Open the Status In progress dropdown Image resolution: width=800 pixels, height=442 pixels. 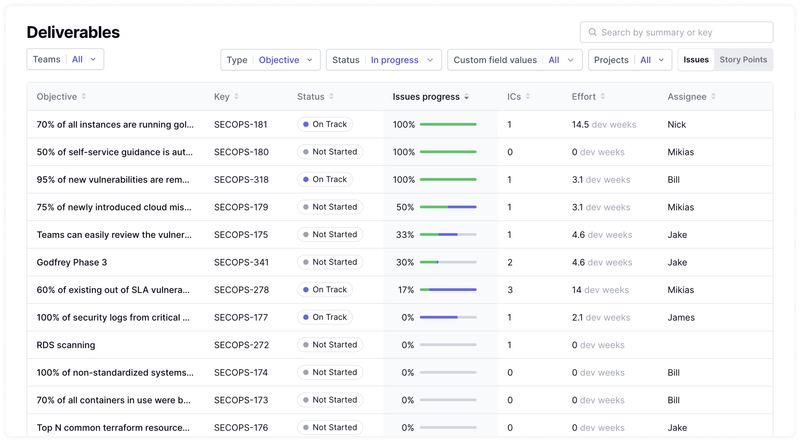(x=384, y=60)
